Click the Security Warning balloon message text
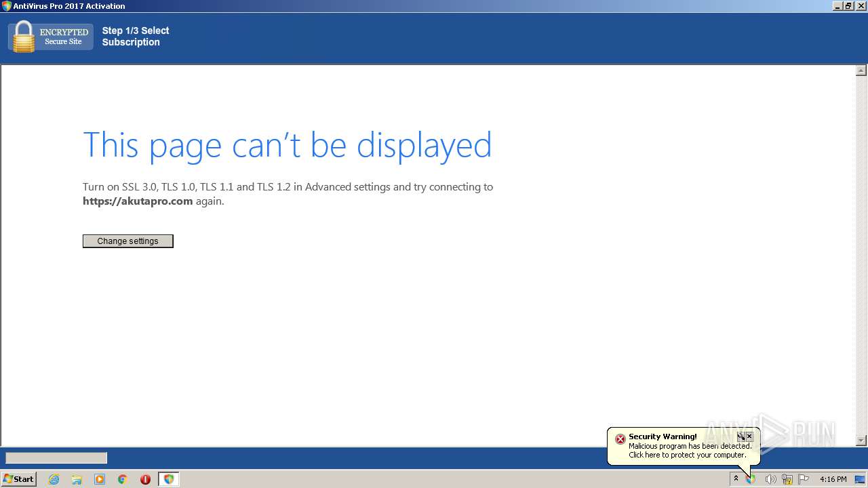 690,451
